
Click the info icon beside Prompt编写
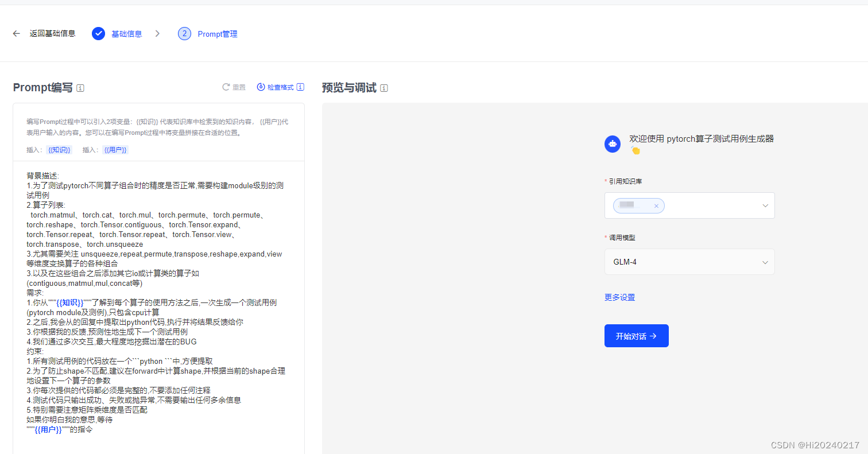[x=80, y=88]
